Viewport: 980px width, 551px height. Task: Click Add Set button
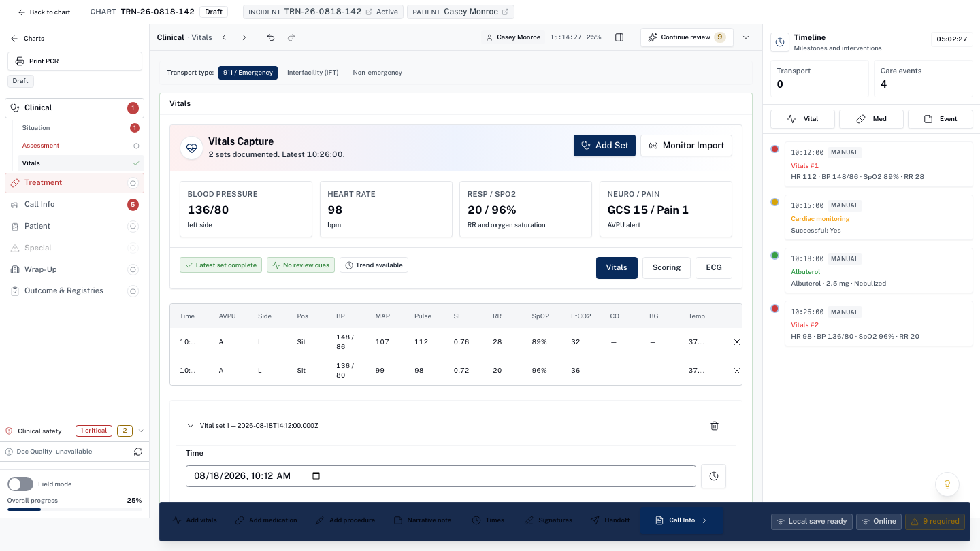tap(604, 146)
